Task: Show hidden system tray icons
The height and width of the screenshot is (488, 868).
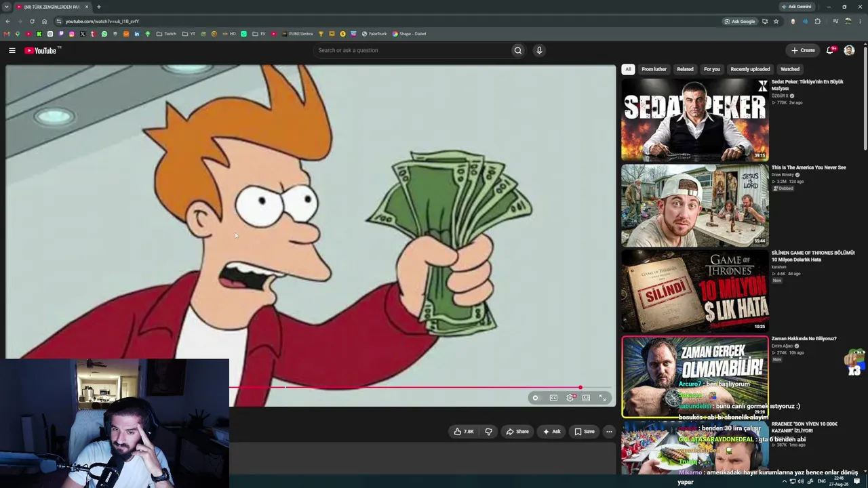Action: (x=785, y=481)
